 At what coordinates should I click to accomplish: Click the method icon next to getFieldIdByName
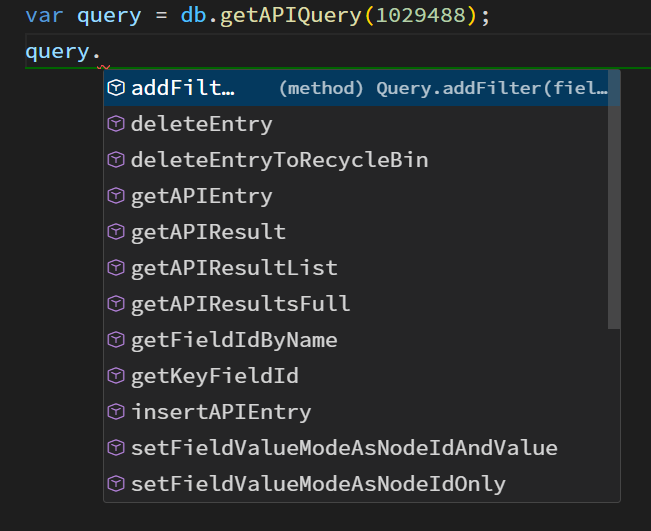(x=116, y=340)
